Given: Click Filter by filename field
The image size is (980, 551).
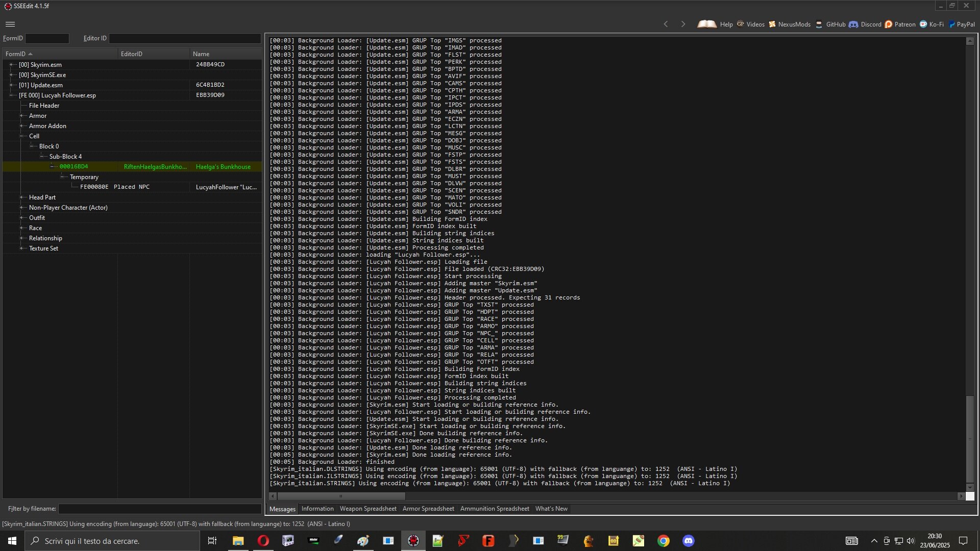Looking at the screenshot, I should pos(160,509).
